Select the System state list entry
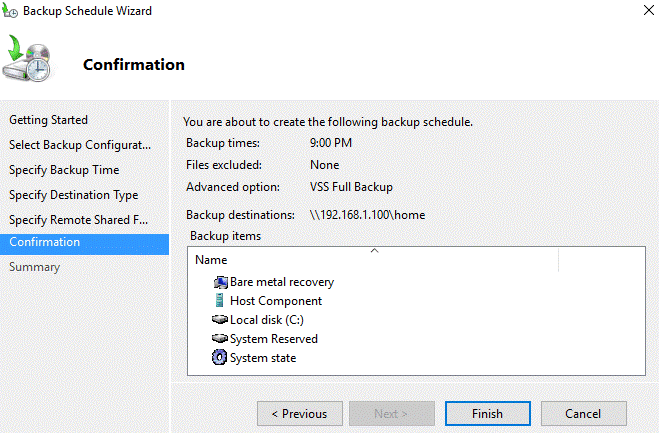Screen dimensions: 659x433 [263, 358]
